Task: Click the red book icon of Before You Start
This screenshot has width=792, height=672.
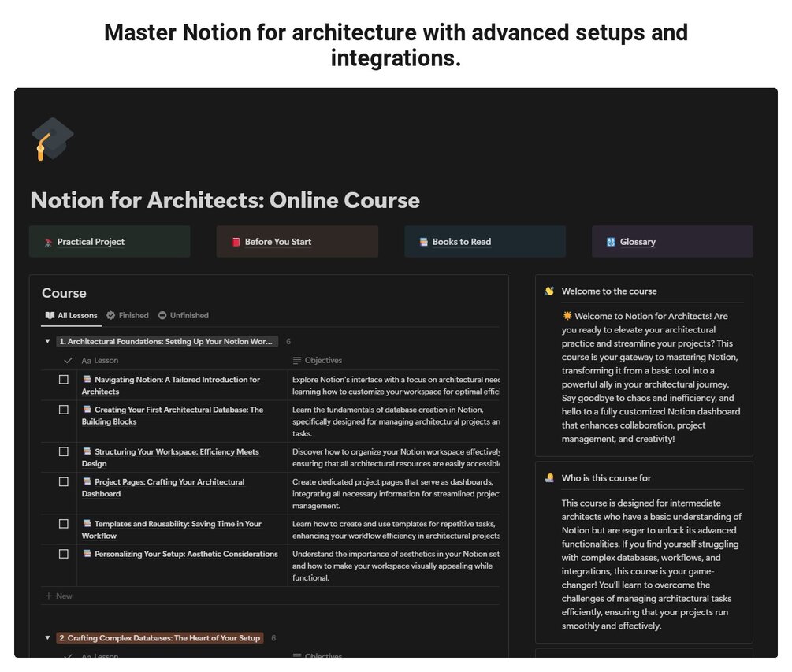Action: point(236,242)
